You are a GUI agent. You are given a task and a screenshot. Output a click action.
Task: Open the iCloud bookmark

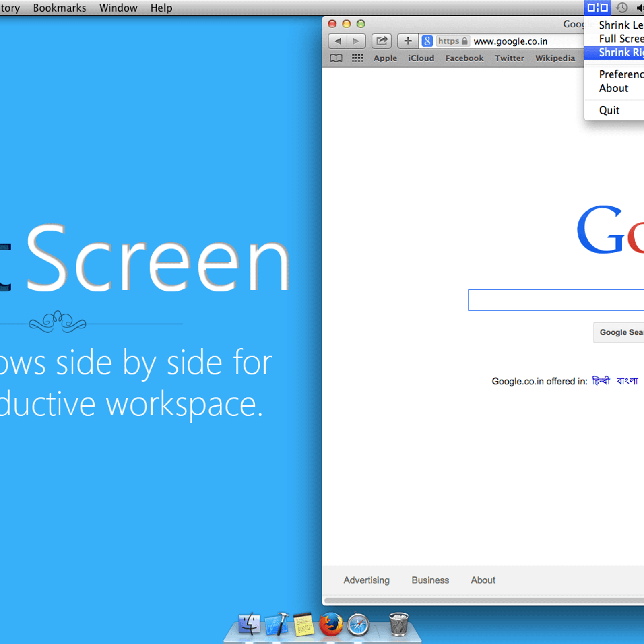(x=421, y=58)
